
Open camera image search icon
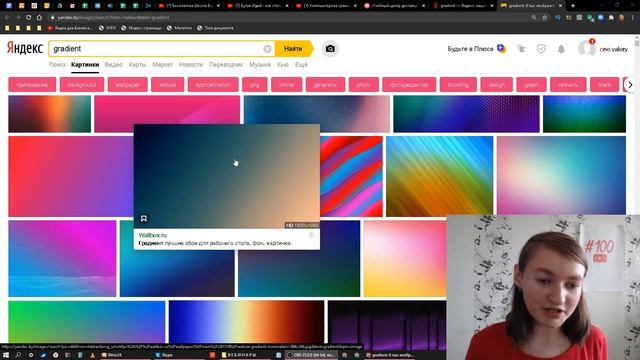(x=330, y=49)
